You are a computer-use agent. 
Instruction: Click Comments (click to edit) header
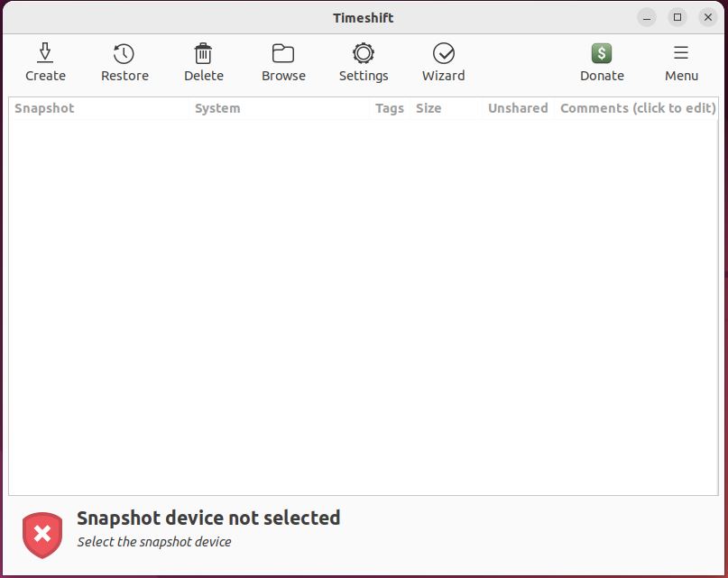pyautogui.click(x=638, y=108)
